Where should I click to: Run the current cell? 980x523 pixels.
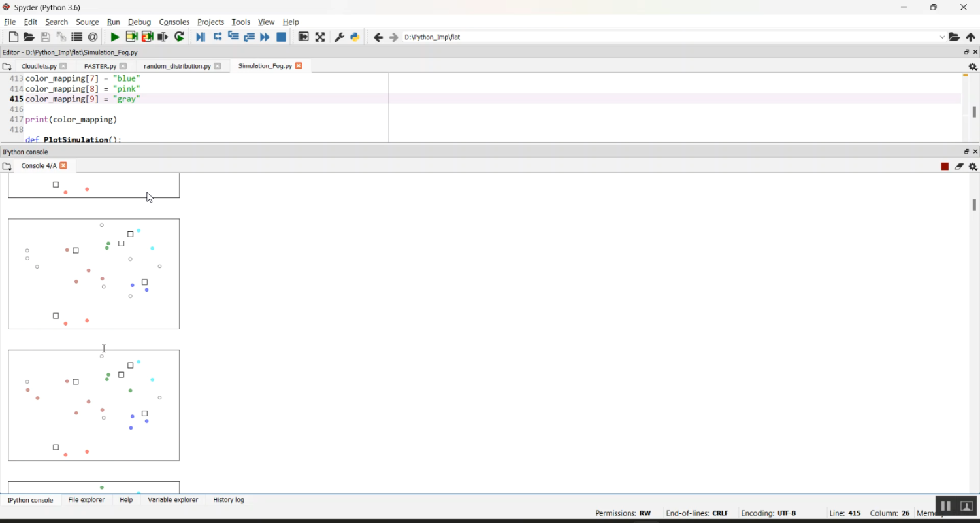[x=131, y=37]
